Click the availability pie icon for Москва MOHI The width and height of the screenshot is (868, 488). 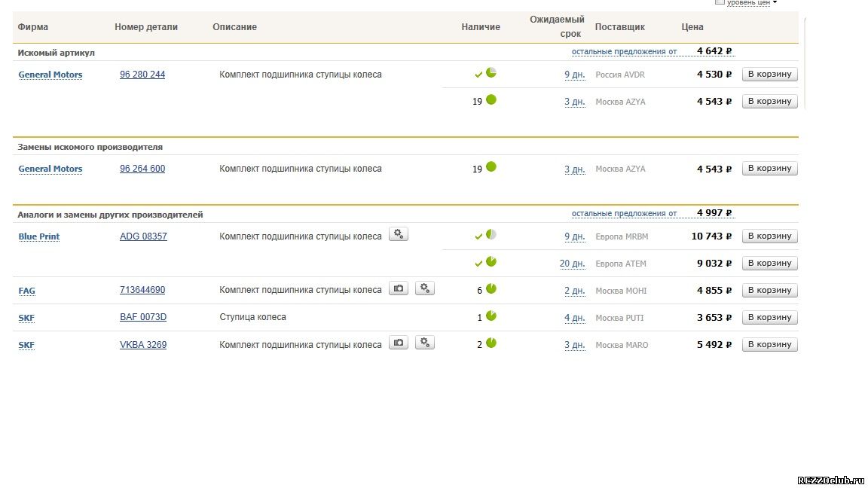point(491,288)
